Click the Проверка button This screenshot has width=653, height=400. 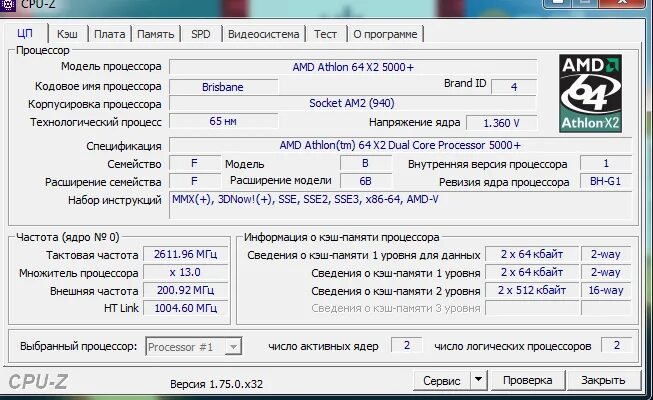pos(528,380)
